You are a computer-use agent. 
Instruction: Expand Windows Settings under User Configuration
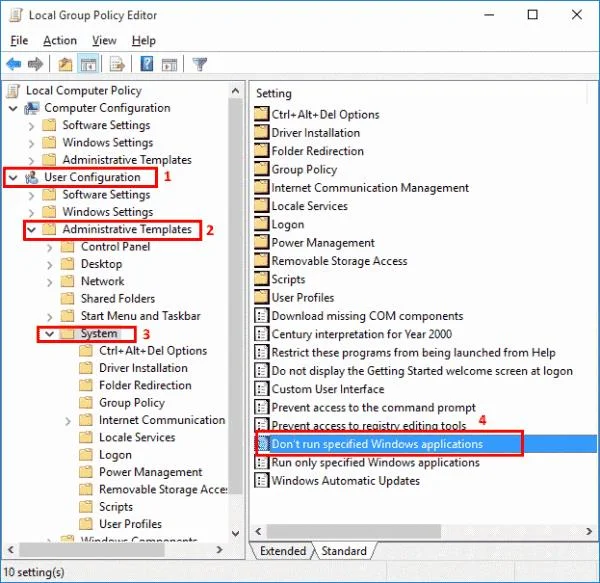[x=31, y=212]
